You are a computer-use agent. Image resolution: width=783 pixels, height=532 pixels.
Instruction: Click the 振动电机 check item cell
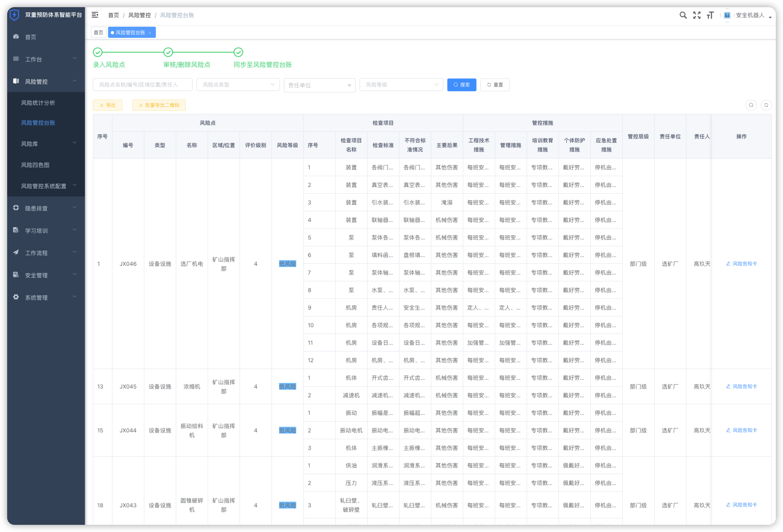[351, 430]
